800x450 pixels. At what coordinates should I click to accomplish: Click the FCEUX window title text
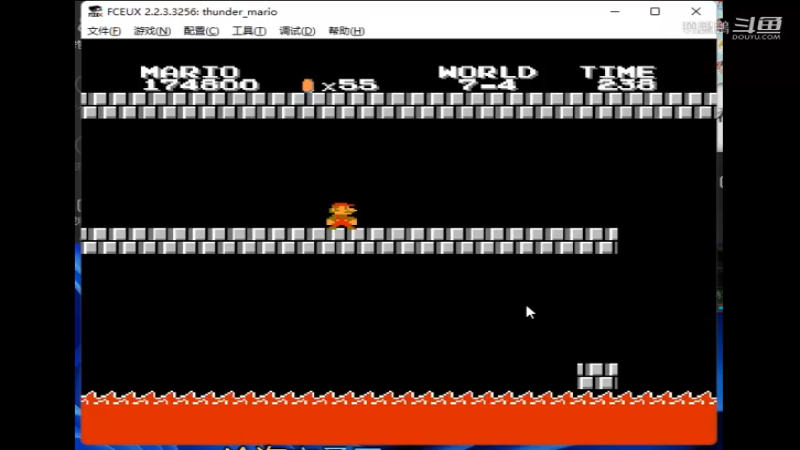coord(192,12)
